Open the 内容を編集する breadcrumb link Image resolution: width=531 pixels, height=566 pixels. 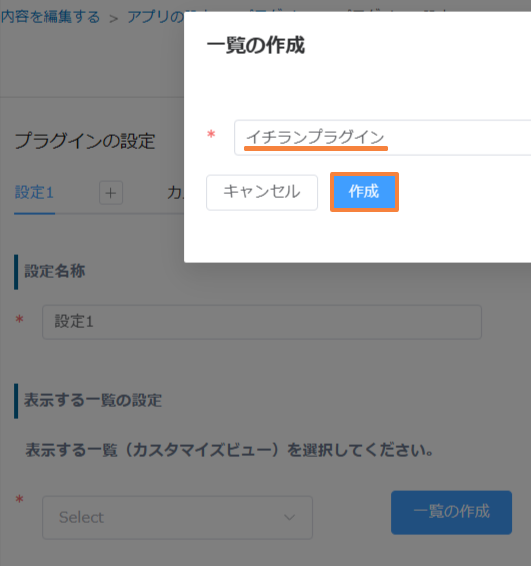tap(50, 17)
